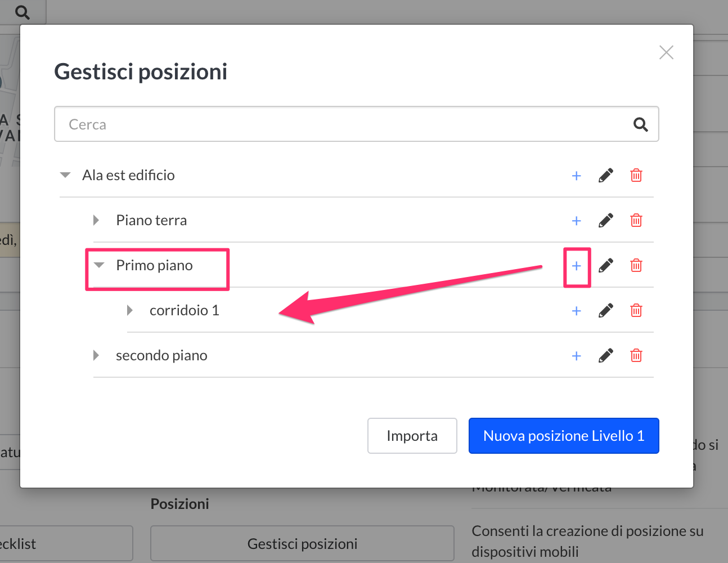728x563 pixels.
Task: Click plus icon for Primo piano
Action: tap(576, 266)
